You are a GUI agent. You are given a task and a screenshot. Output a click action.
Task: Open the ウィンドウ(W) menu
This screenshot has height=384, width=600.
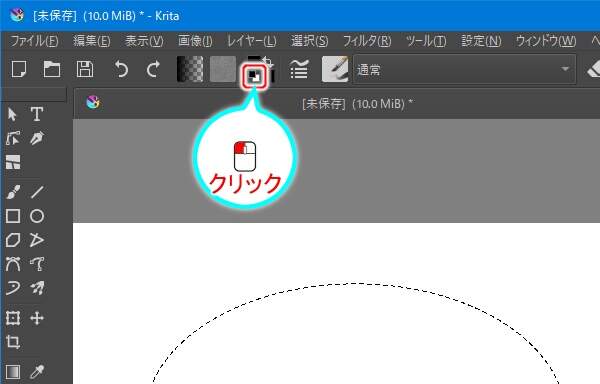(x=546, y=41)
